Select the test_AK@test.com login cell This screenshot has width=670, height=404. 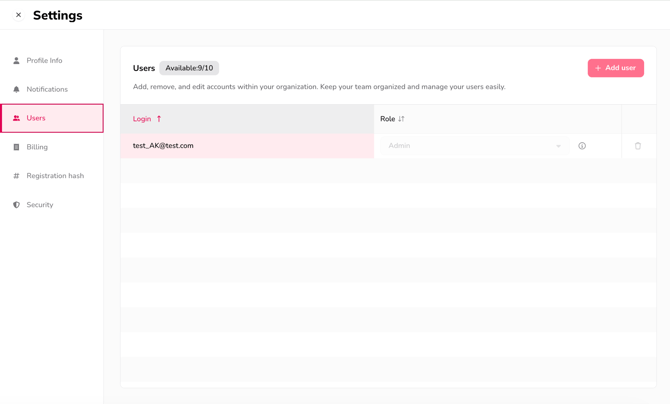(247, 146)
